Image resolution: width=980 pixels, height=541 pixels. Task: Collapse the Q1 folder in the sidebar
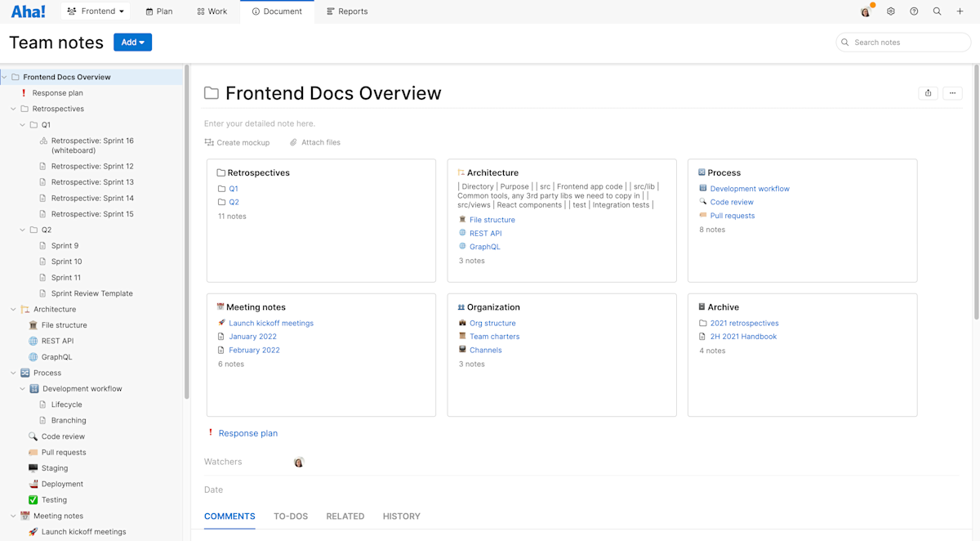22,124
